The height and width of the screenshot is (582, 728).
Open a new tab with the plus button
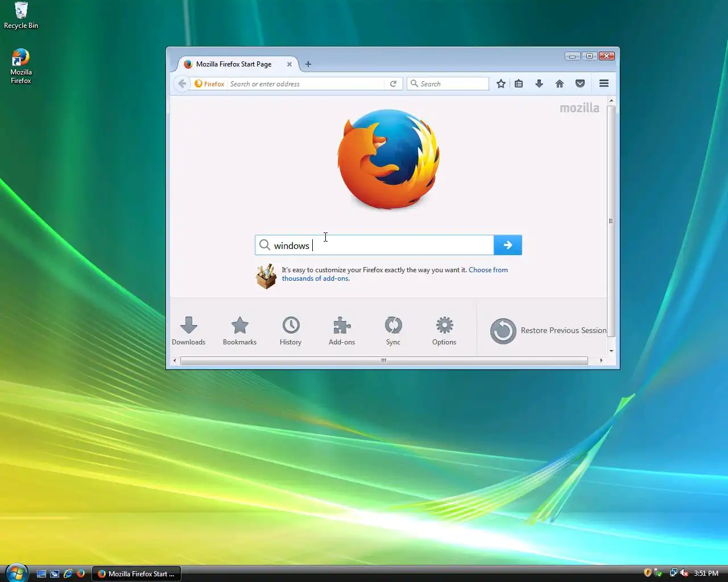point(308,64)
